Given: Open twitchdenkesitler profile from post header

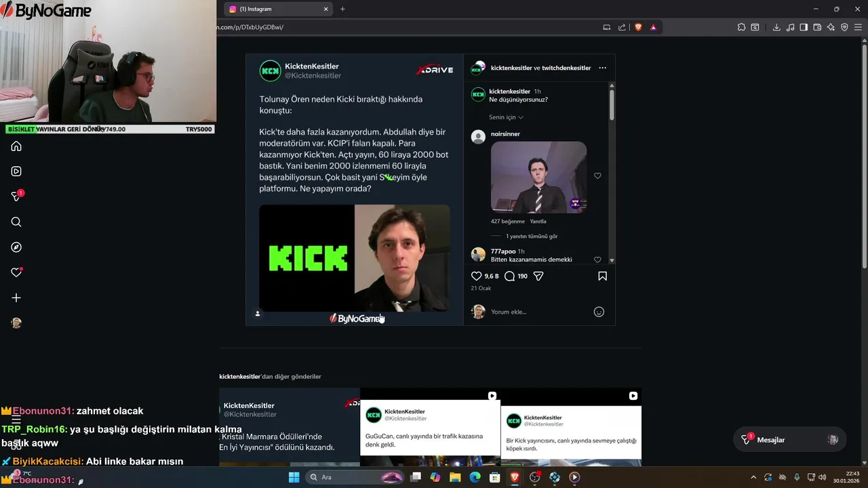Looking at the screenshot, I should 566,68.
